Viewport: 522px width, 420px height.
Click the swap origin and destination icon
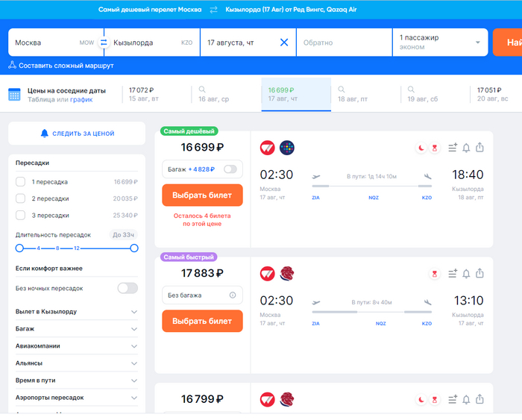pos(104,43)
